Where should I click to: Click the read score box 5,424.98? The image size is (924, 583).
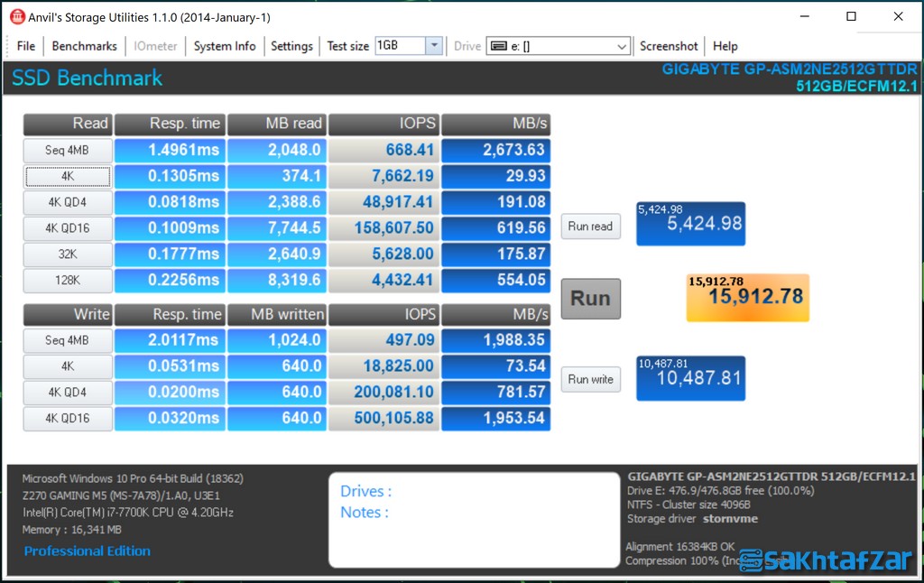[690, 224]
